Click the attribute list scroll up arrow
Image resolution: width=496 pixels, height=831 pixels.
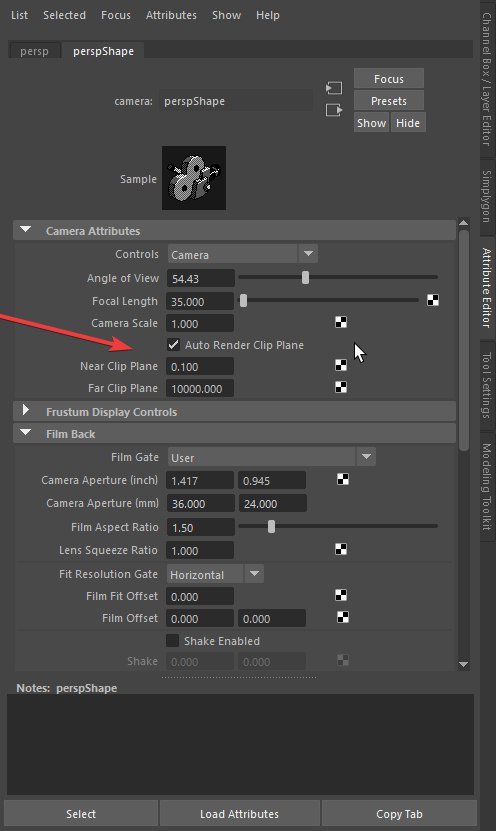coord(464,223)
